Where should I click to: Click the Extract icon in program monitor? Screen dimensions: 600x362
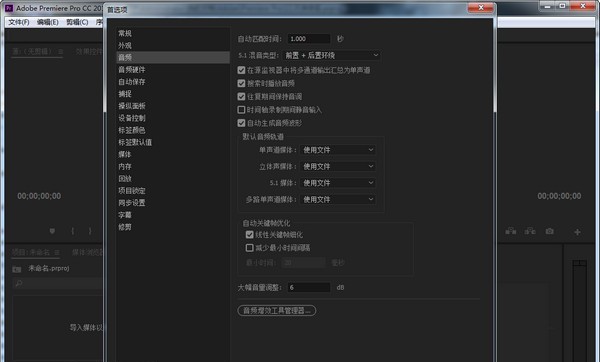coord(530,231)
